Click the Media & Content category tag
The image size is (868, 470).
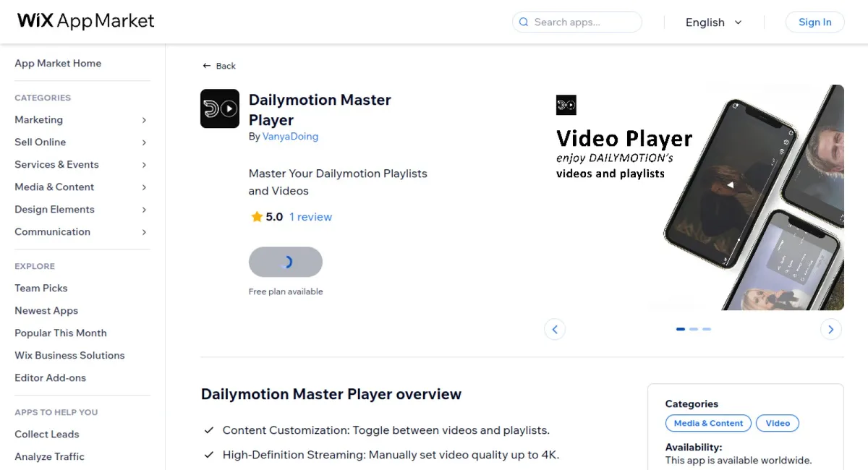coord(708,423)
